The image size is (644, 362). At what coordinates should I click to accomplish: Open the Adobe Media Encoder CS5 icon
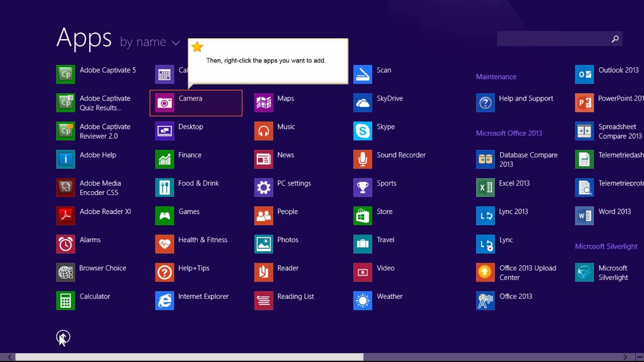click(x=65, y=188)
